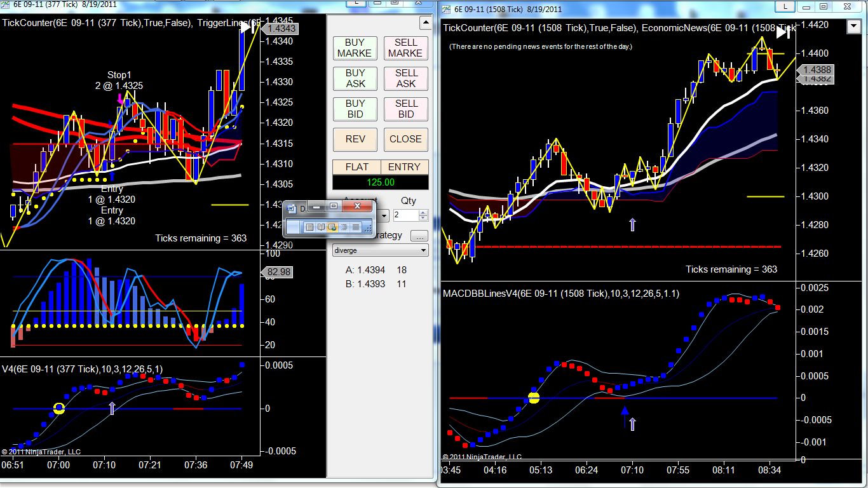Click the CLOSE position button
868x488 pixels.
[406, 140]
